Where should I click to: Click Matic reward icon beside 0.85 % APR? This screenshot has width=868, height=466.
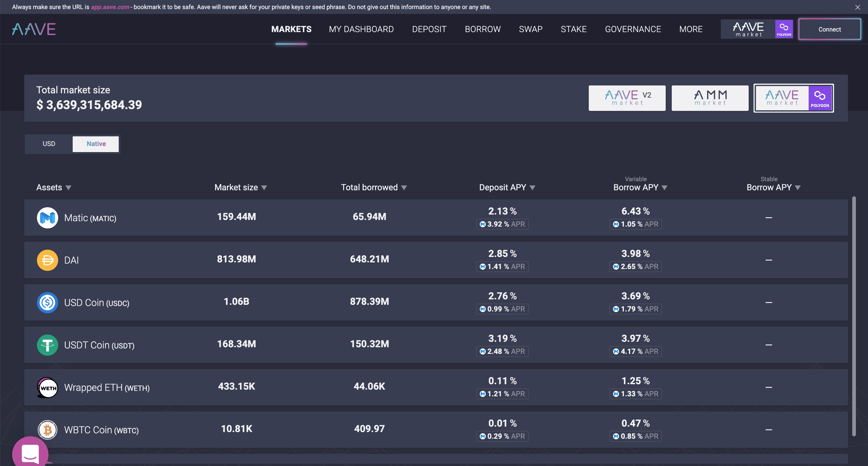616,436
